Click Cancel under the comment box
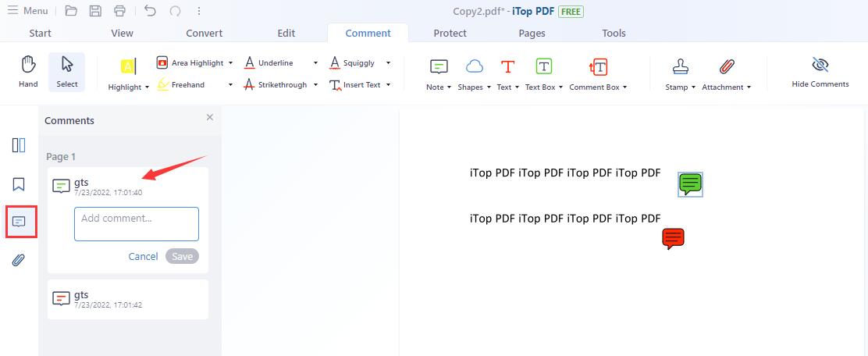The image size is (868, 356). coord(143,256)
